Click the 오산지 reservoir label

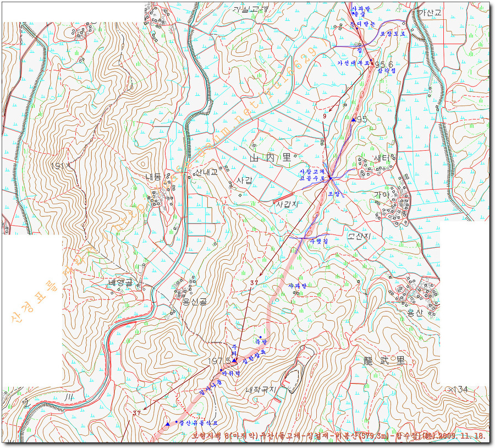pos(358,236)
